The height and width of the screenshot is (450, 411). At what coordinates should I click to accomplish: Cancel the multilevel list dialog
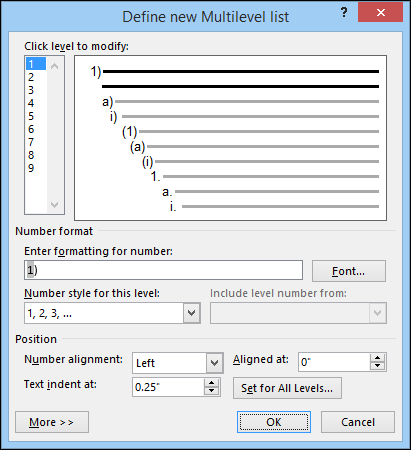[358, 422]
